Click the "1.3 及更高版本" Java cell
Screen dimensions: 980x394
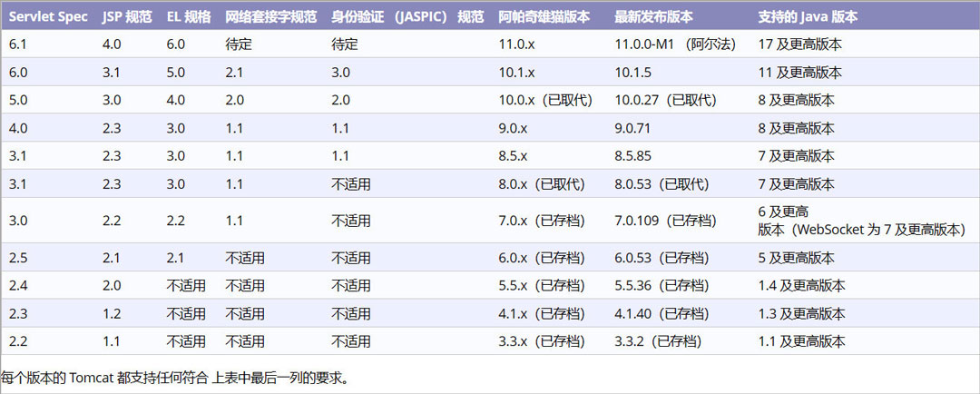pyautogui.click(x=802, y=312)
